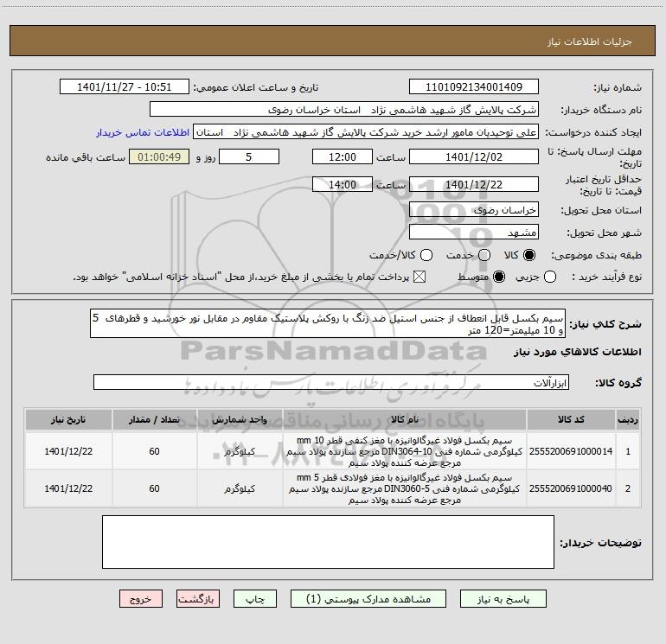Click the کد کالا column header

coord(571,419)
